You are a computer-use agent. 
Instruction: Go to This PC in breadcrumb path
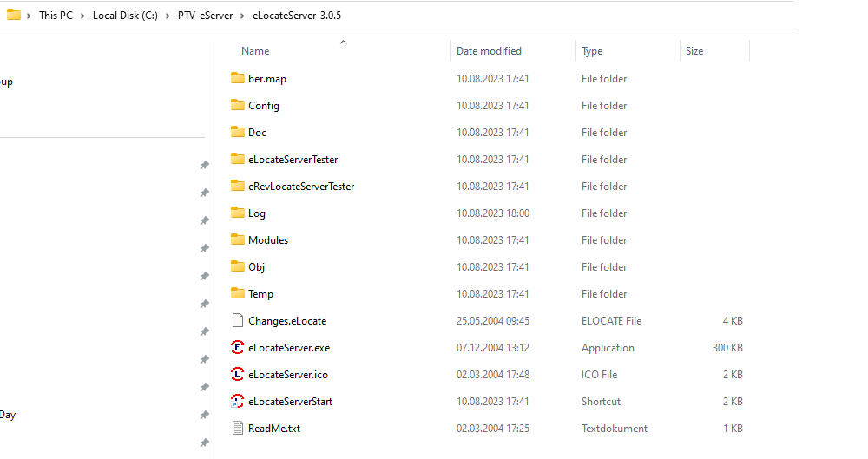click(56, 16)
